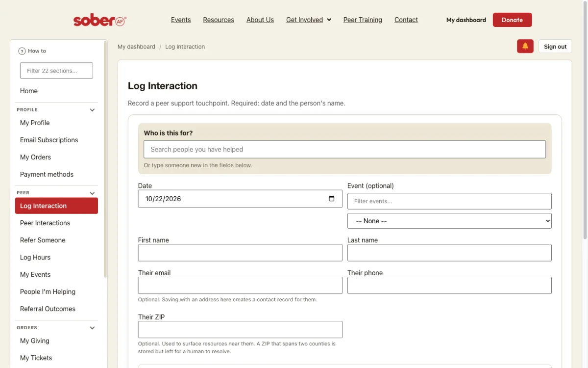The height and width of the screenshot is (368, 588).
Task: Collapse the PEER sidebar section
Action: coord(92,193)
